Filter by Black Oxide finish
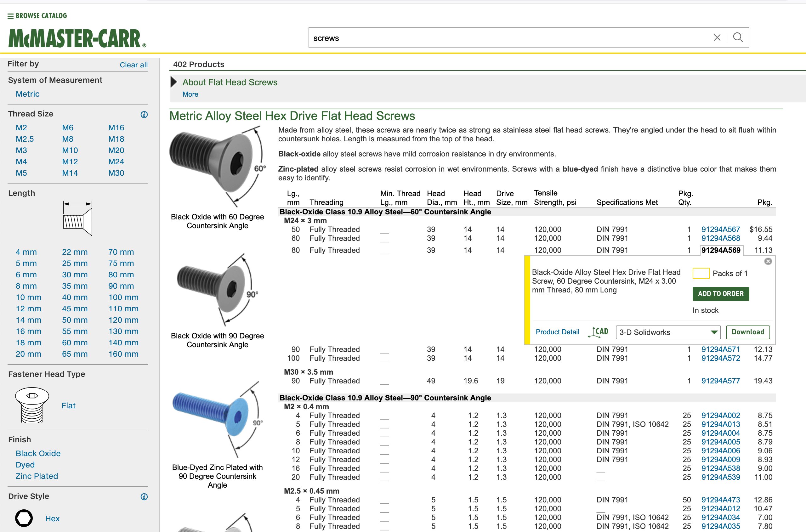This screenshot has height=532, width=806. tap(38, 453)
